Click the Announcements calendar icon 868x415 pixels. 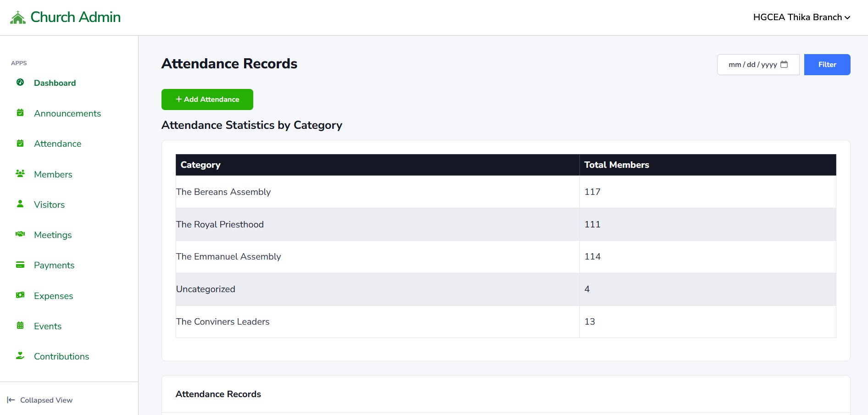tap(20, 113)
